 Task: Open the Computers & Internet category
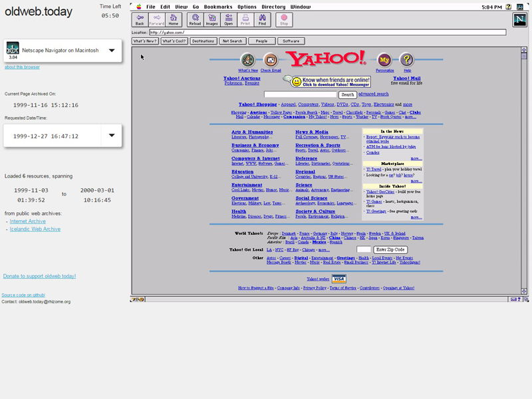255,158
